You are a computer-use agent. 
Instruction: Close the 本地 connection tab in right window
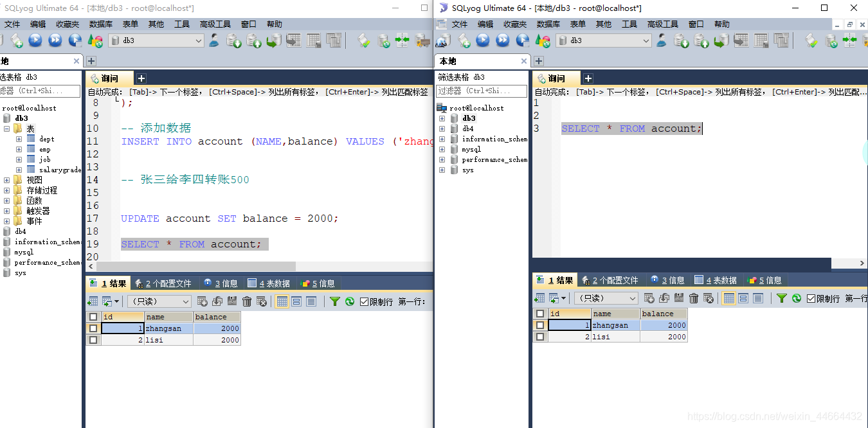(523, 61)
